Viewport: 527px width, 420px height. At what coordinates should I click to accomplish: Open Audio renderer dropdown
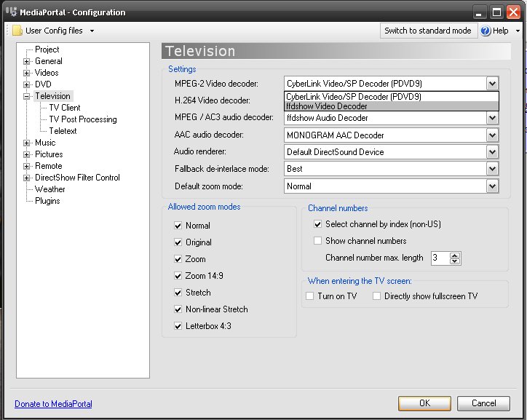pyautogui.click(x=492, y=152)
